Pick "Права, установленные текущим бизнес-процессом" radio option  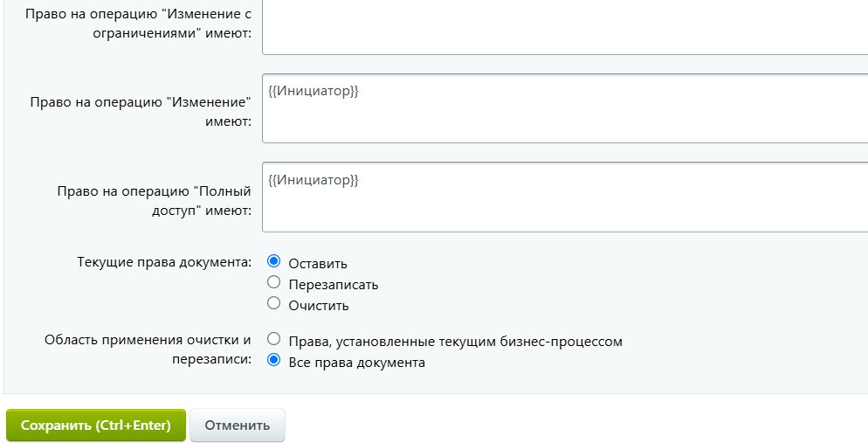coord(274,338)
